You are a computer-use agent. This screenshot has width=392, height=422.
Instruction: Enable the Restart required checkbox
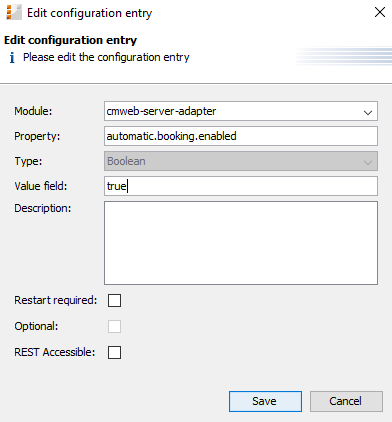click(114, 300)
